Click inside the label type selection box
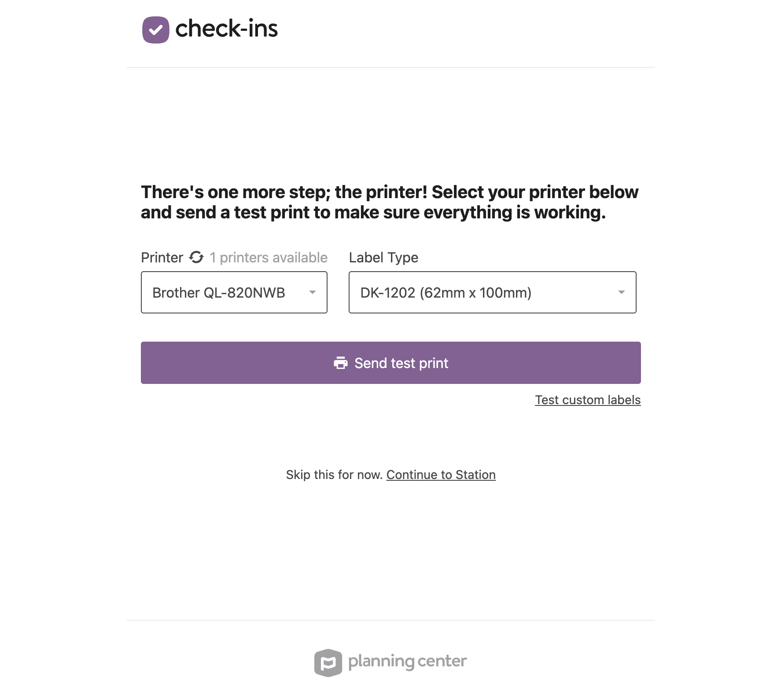This screenshot has height=700, width=766. (446, 292)
